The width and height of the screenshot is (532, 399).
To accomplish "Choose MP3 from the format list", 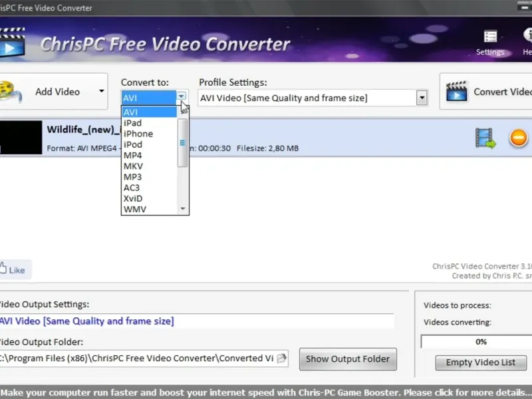I will [x=149, y=177].
